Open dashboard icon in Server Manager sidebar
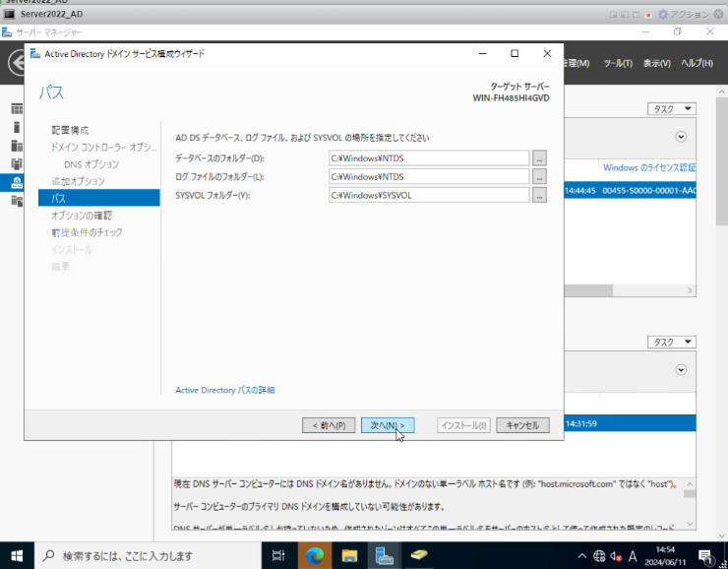Viewport: 728px width, 569px height. [17, 108]
